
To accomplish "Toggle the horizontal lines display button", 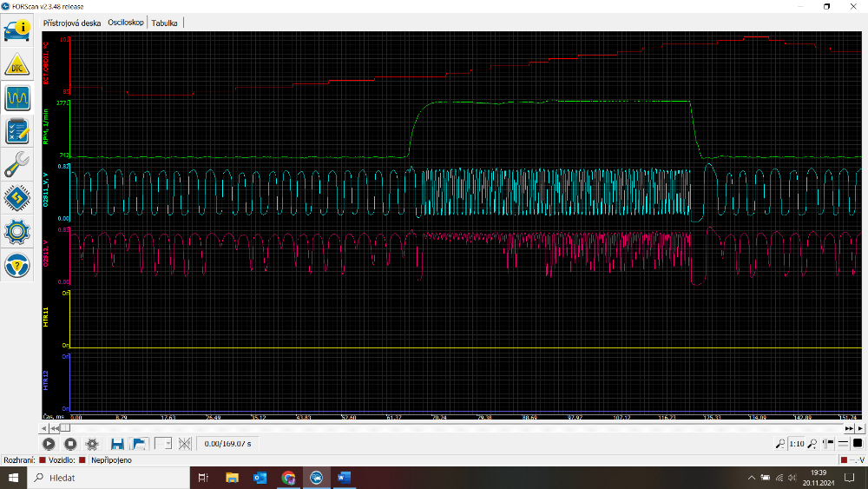I will (842, 444).
